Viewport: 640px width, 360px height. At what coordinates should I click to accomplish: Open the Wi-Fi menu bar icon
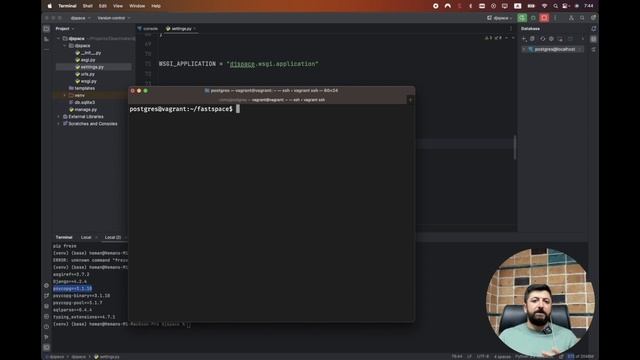[544, 6]
